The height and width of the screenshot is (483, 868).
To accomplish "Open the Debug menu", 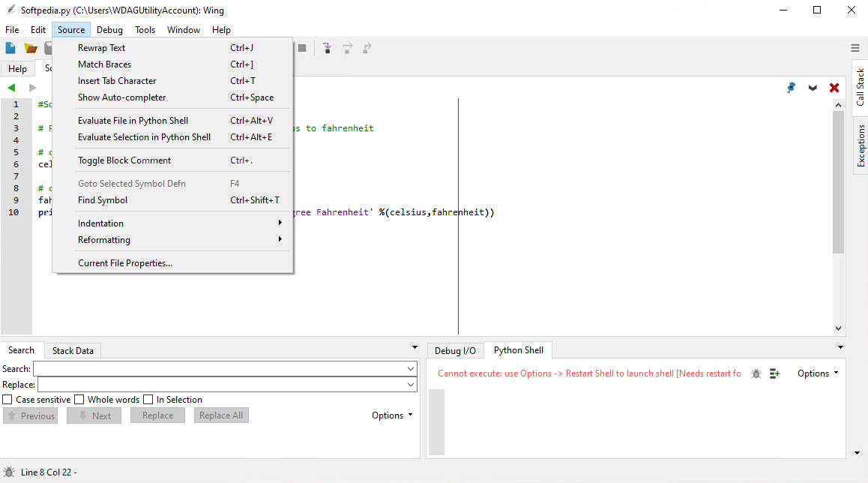I will 109,30.
